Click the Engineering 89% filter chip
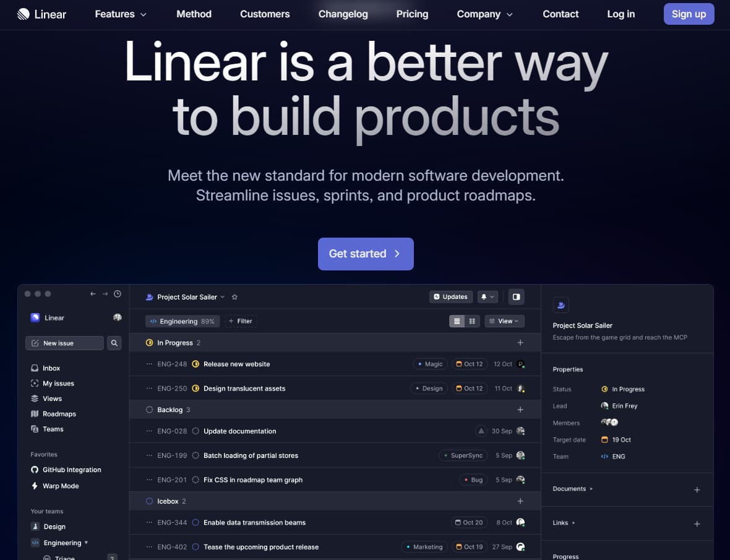The height and width of the screenshot is (560, 730). pos(182,321)
